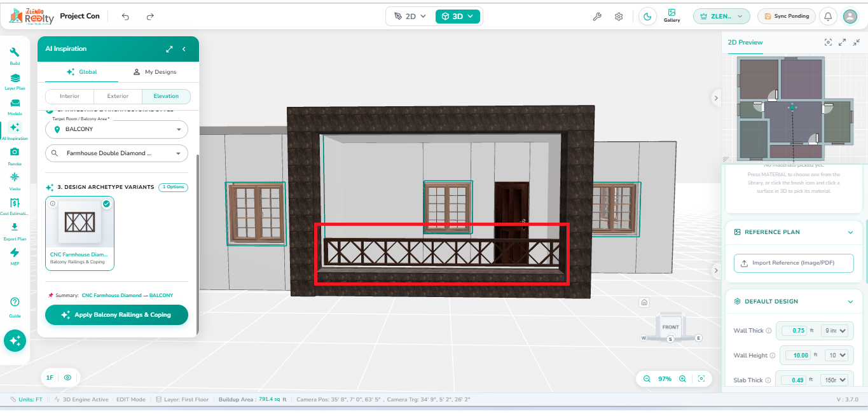Zoom in the 3D viewport
This screenshot has height=416, width=868.
pyautogui.click(x=682, y=378)
